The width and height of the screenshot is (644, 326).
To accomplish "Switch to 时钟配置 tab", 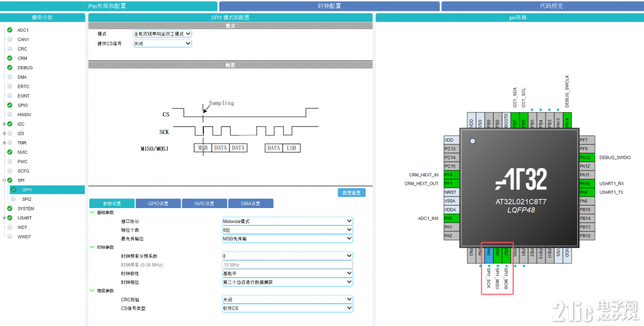I will coord(329,6).
